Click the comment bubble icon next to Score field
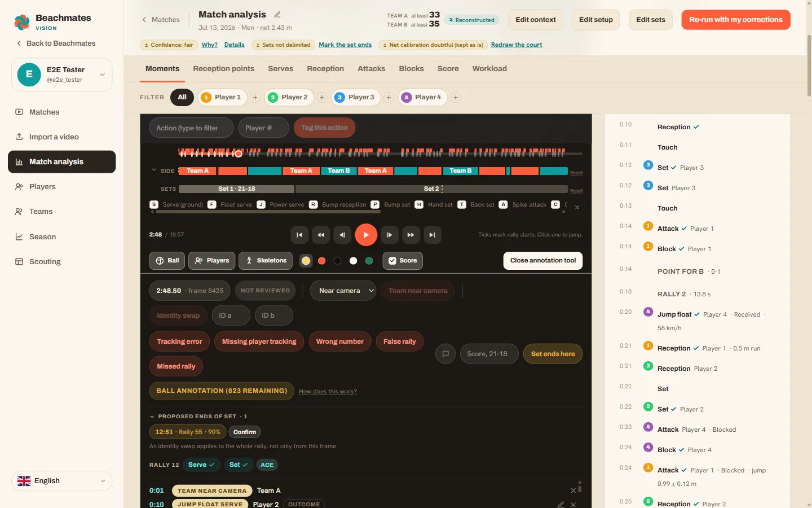 click(x=445, y=354)
